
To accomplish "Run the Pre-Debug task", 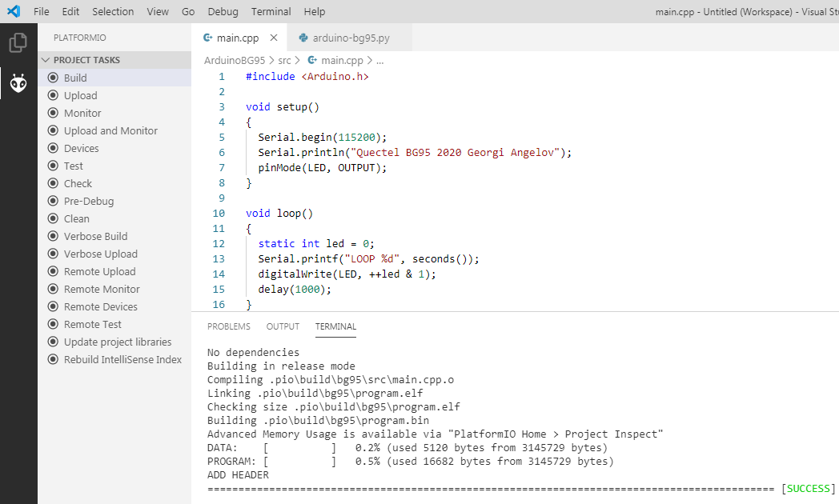I will point(115,201).
